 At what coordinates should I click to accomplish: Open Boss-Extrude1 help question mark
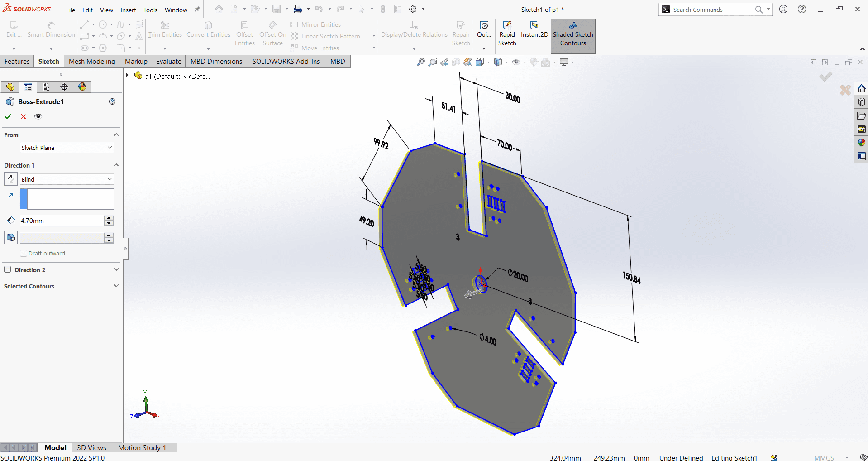[x=112, y=101]
